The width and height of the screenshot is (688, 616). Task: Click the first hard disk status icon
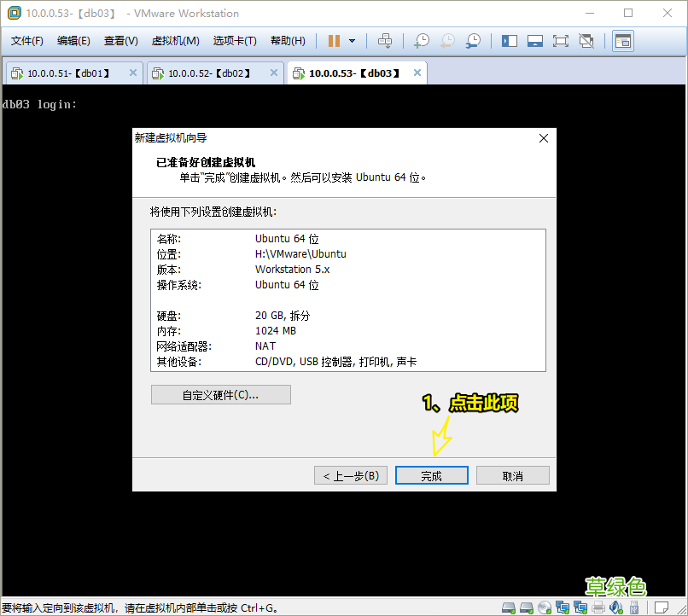(509, 607)
